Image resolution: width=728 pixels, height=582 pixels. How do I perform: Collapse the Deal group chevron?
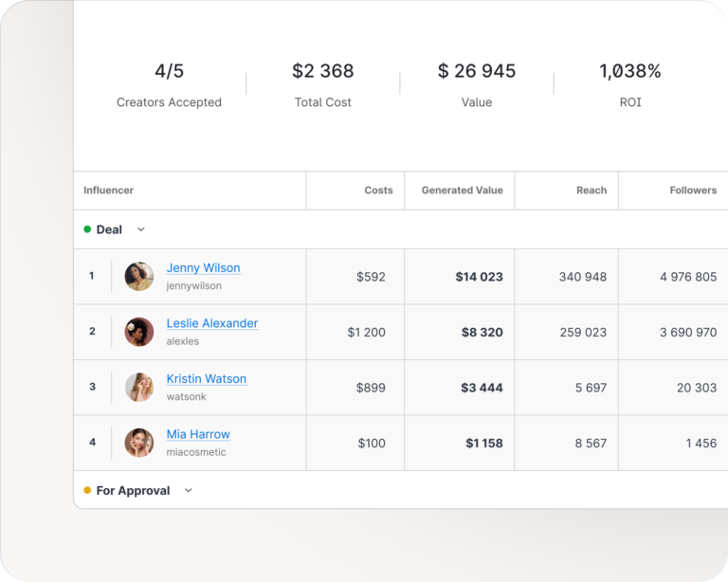pyautogui.click(x=141, y=229)
